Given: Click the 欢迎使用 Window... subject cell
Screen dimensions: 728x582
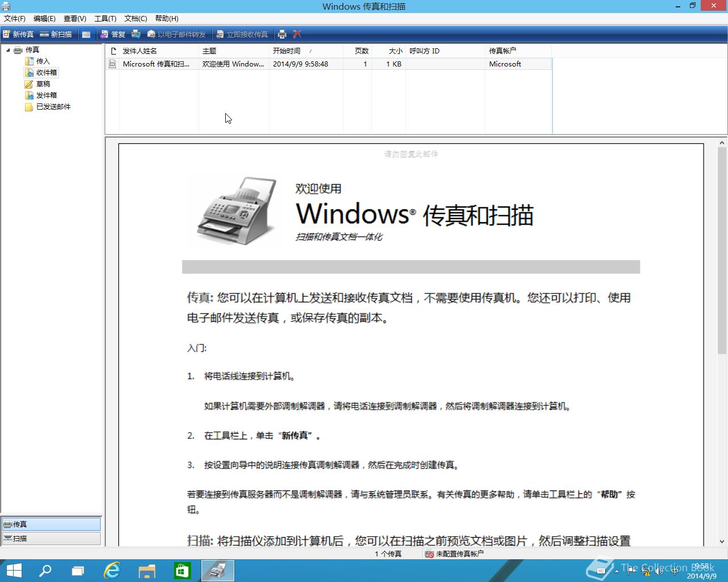Looking at the screenshot, I should tap(233, 64).
